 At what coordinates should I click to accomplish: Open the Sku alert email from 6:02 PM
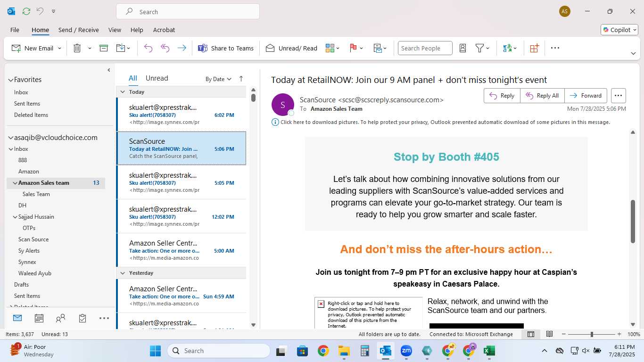[182, 115]
